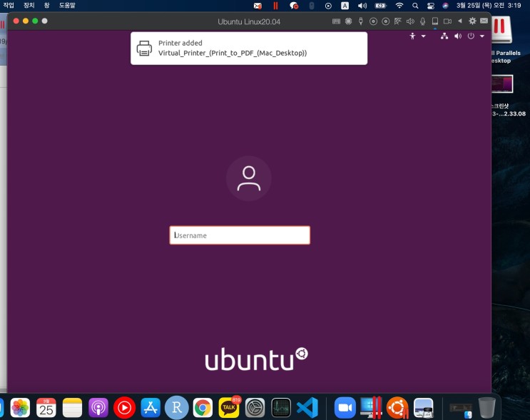The width and height of the screenshot is (530, 420).
Task: Click the Parallels keyboard status icon
Action: coord(336,21)
